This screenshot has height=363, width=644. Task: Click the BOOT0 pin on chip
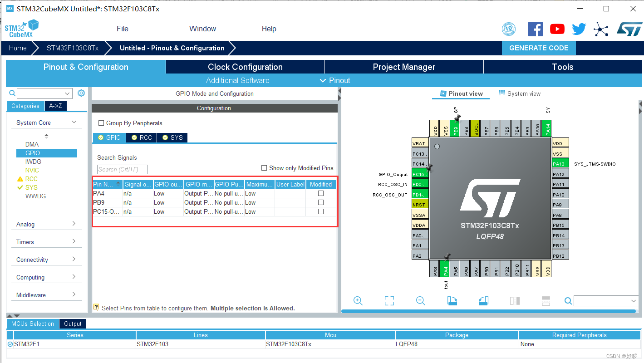(x=476, y=128)
